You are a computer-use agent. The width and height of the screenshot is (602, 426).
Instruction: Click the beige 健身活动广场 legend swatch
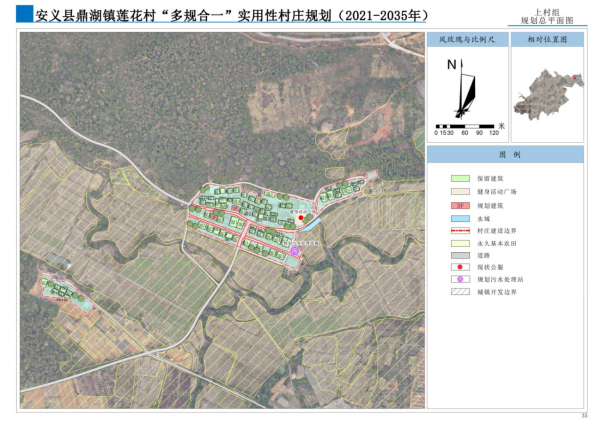[460, 190]
